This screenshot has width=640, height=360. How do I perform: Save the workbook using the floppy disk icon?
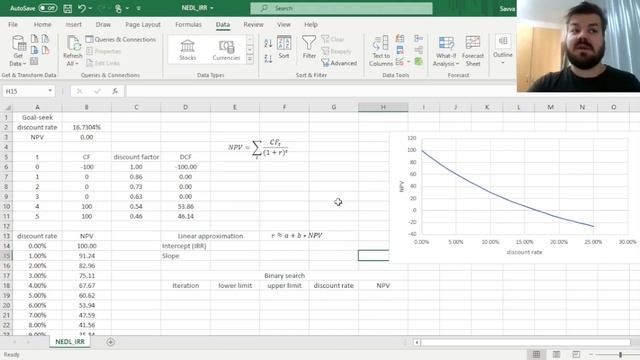68,8
